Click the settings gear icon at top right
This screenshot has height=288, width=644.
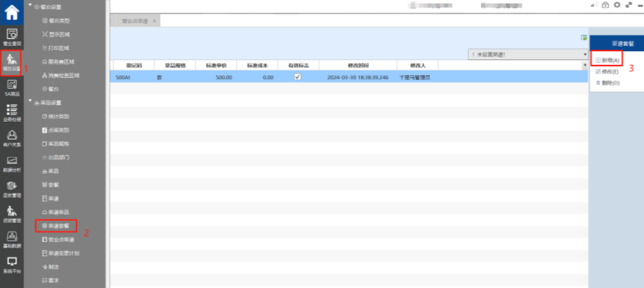(616, 5)
